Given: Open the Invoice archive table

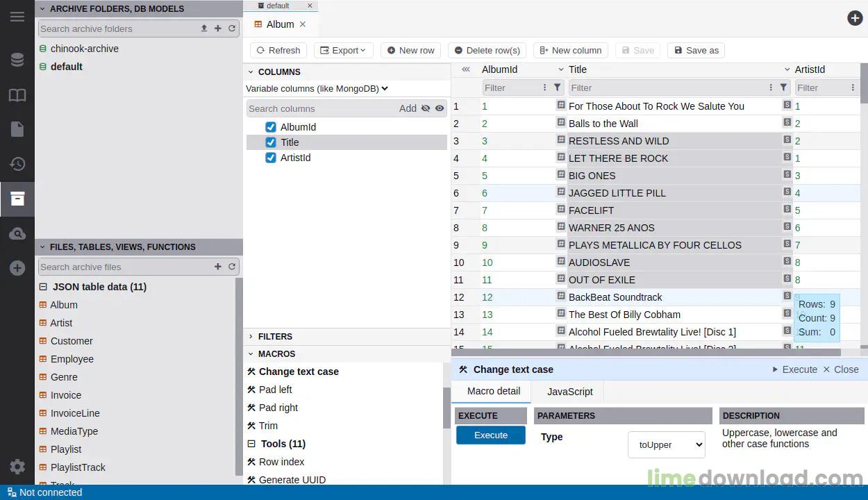Looking at the screenshot, I should pos(66,395).
